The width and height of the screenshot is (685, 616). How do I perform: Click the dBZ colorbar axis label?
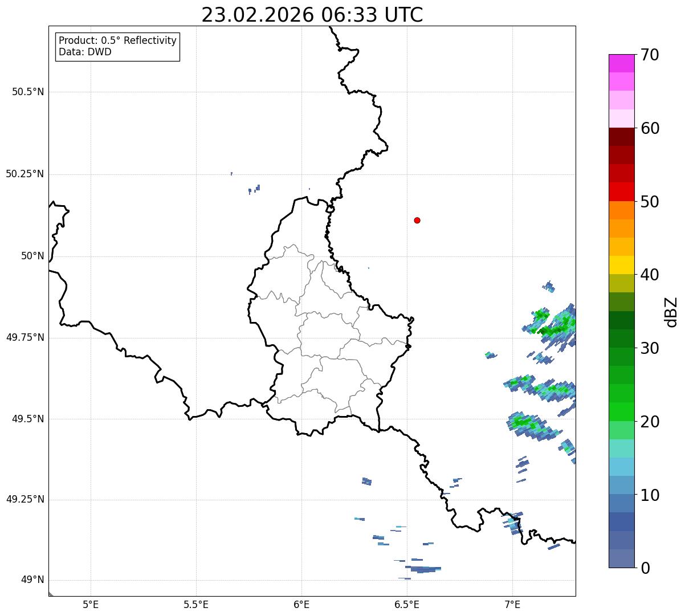(x=671, y=312)
